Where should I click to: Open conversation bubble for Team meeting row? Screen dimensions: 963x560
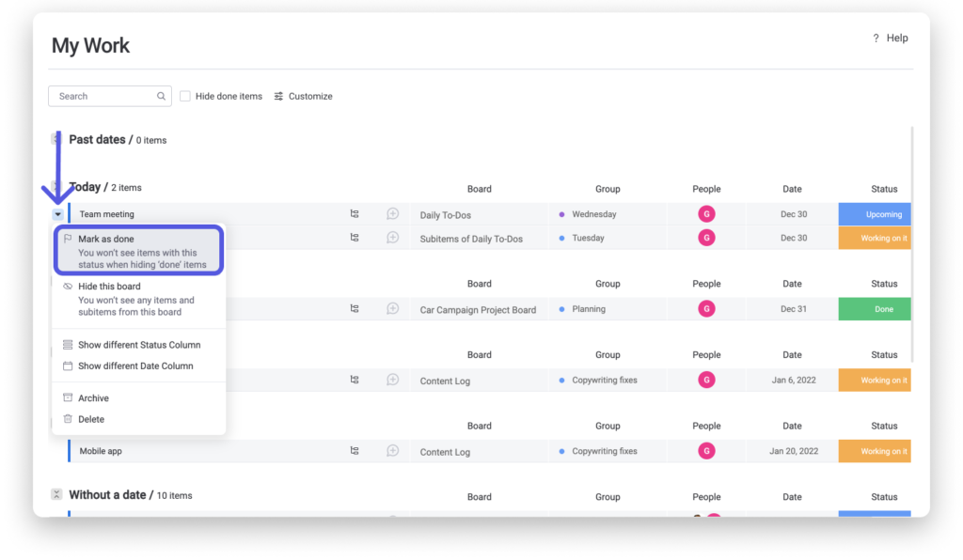[393, 214]
